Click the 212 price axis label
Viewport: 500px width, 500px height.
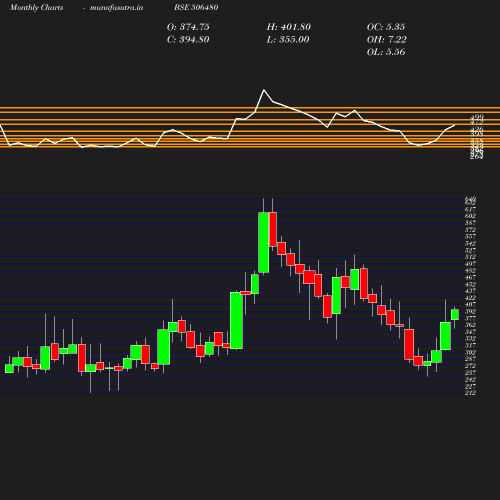click(470, 393)
